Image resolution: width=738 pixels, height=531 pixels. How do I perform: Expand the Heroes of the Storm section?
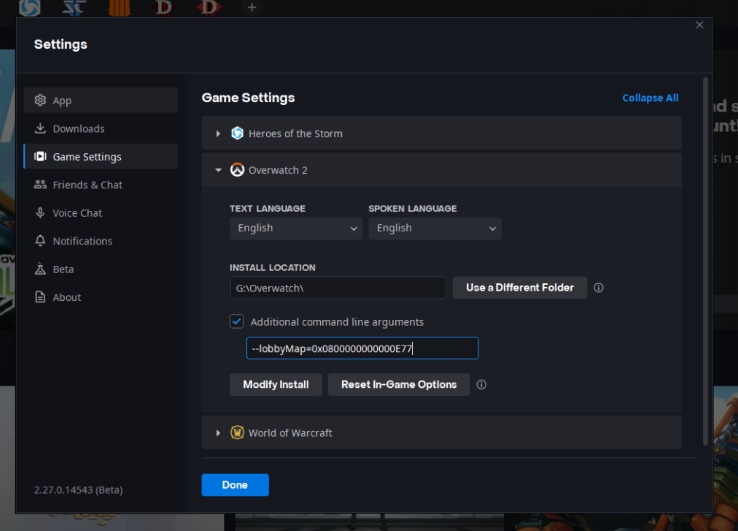[x=218, y=133]
